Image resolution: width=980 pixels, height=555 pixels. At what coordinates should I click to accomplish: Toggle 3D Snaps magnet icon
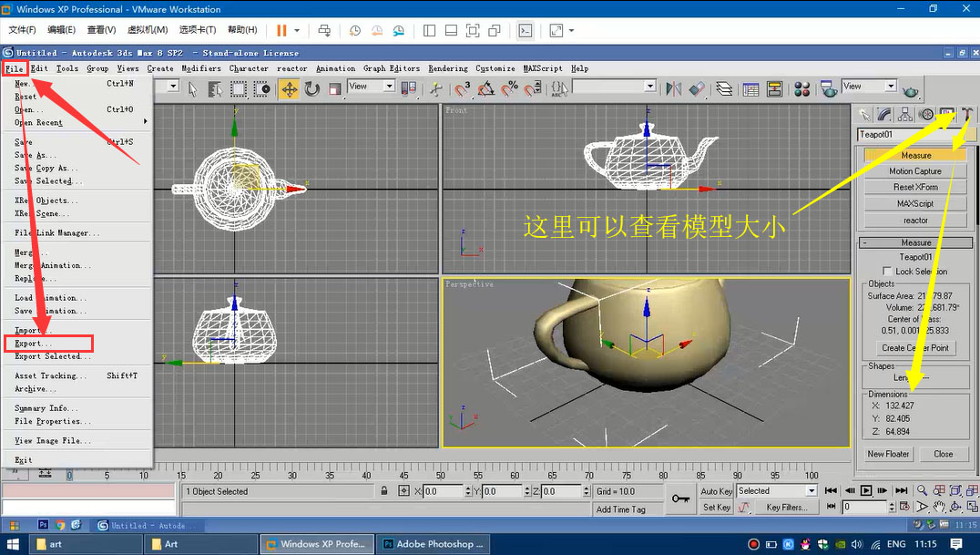click(x=462, y=89)
